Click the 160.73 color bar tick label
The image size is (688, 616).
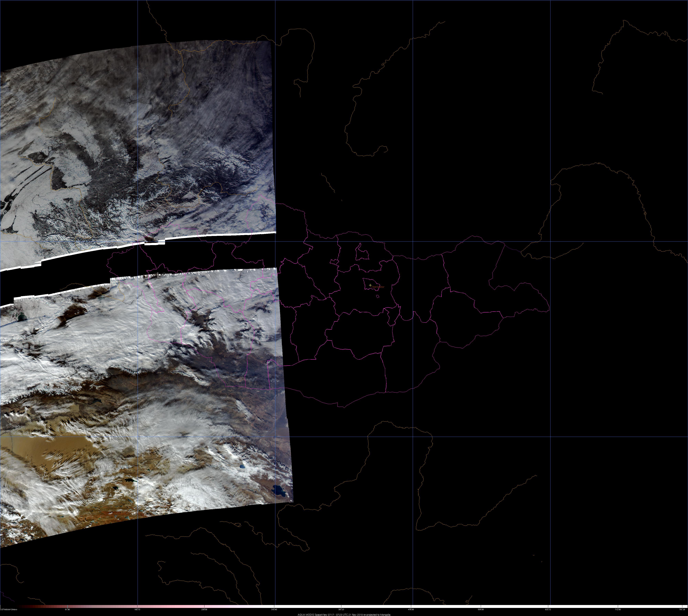(x=137, y=610)
